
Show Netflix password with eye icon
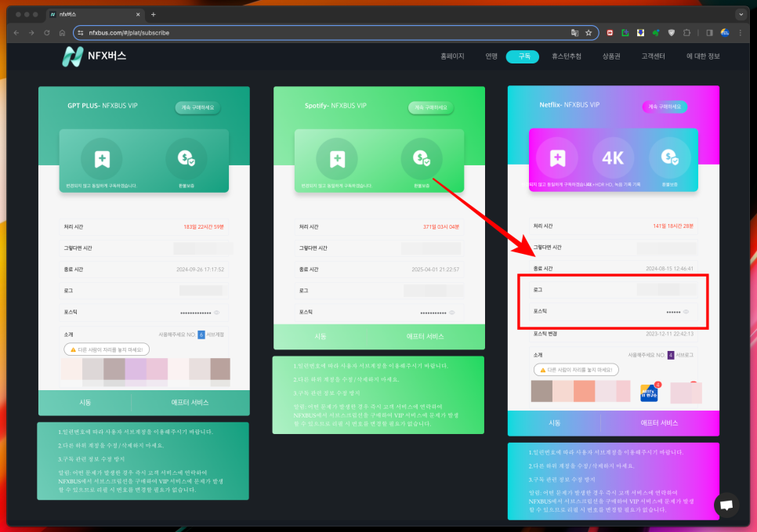tap(686, 311)
